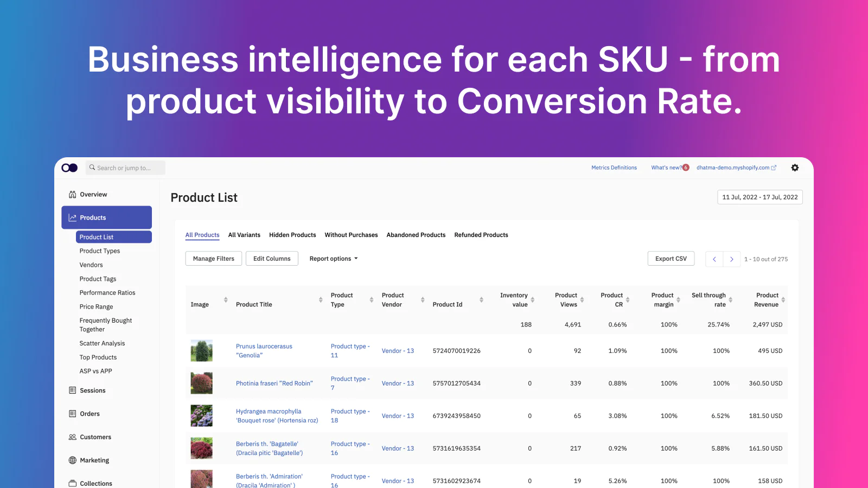
Task: Open dhatma-demo.myshopify.com link
Action: point(733,168)
